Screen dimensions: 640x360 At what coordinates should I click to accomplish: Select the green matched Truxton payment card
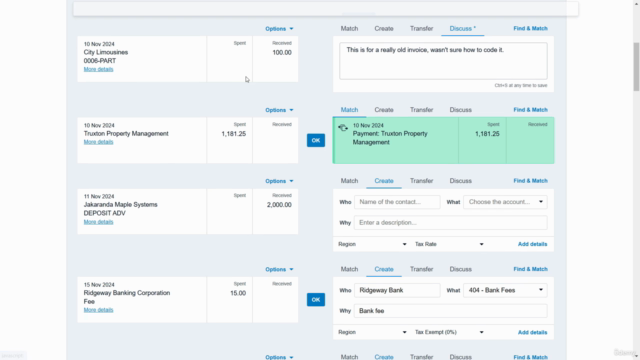[444, 140]
